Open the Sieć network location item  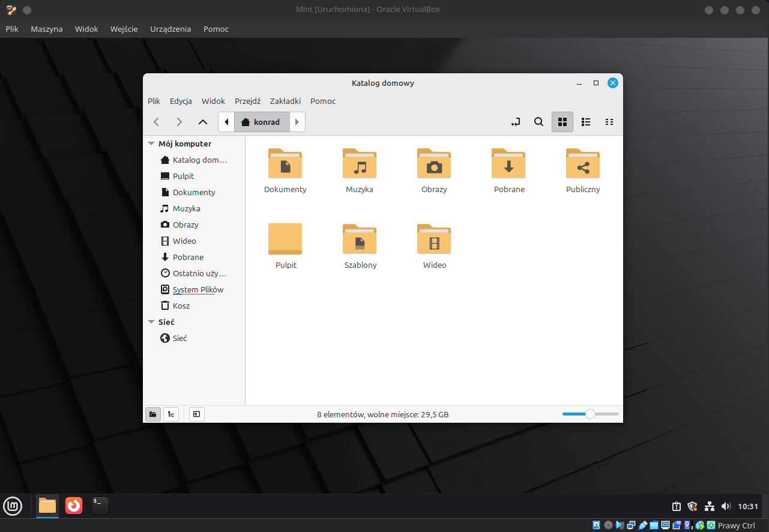pyautogui.click(x=194, y=339)
